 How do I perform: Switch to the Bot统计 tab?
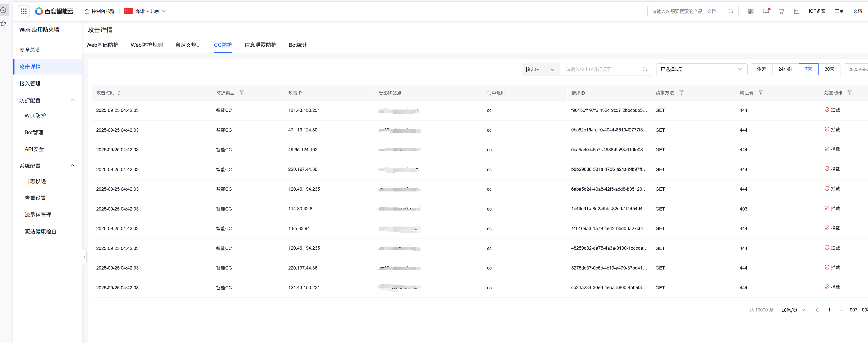point(298,45)
